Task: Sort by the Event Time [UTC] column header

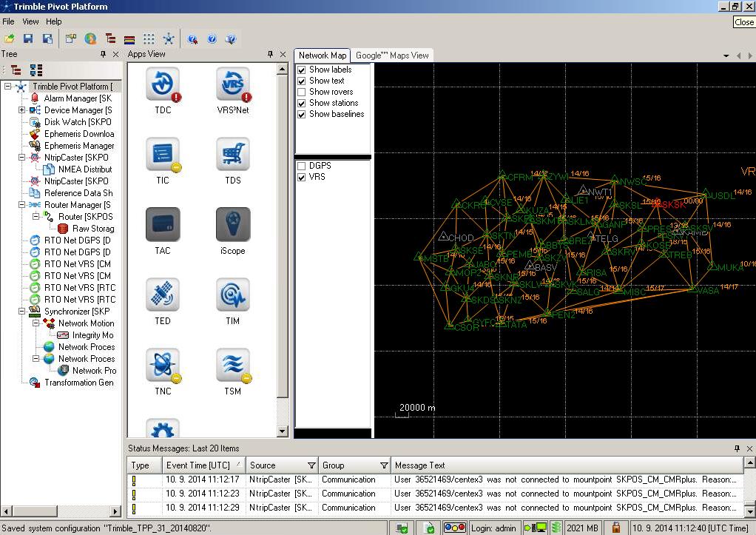Action: 203,465
